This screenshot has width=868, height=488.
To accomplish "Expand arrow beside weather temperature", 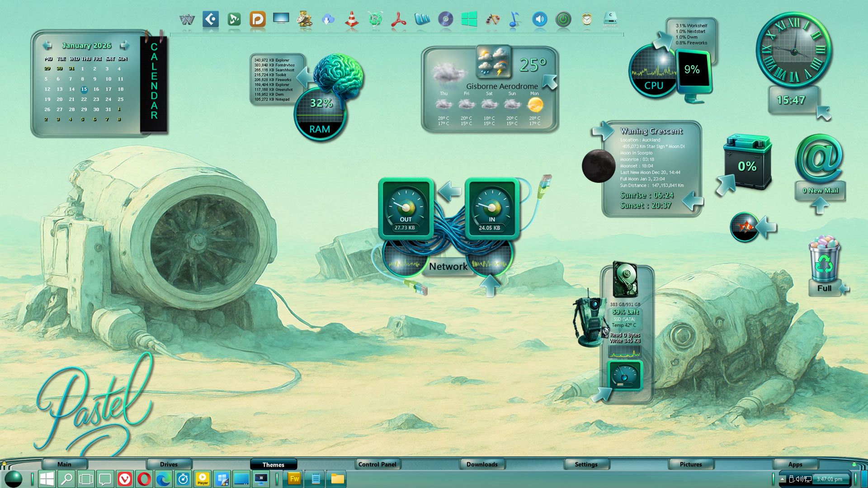I will pos(550,81).
